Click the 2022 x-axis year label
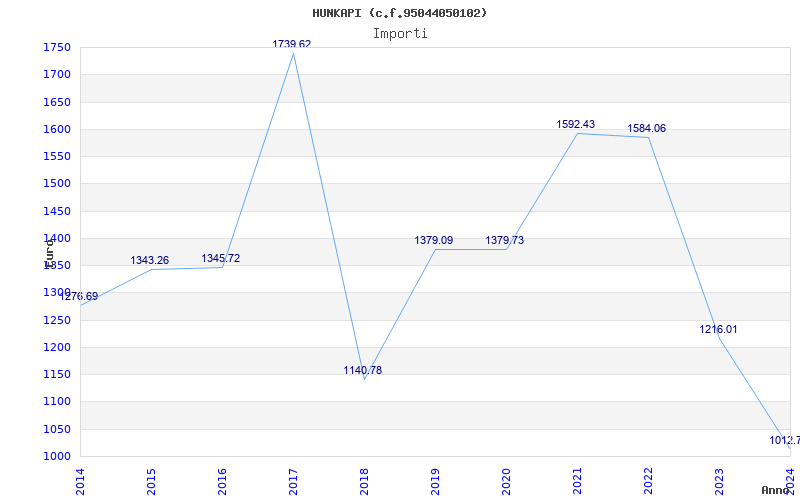 tap(648, 481)
